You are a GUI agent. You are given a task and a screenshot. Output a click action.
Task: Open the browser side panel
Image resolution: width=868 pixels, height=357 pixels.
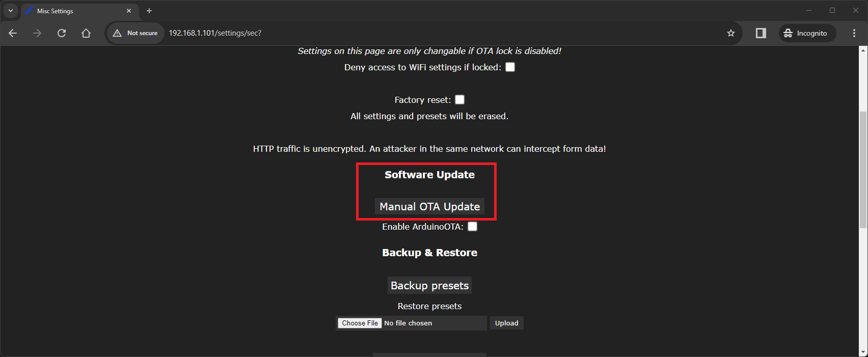(x=761, y=33)
